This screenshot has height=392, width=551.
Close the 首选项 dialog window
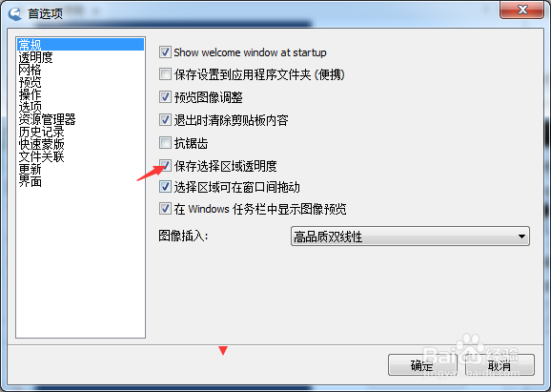click(x=522, y=10)
